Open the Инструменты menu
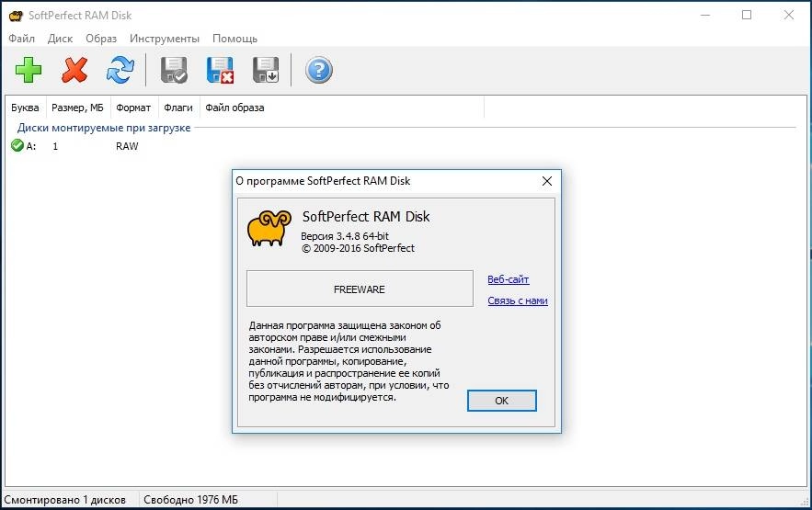 165,39
